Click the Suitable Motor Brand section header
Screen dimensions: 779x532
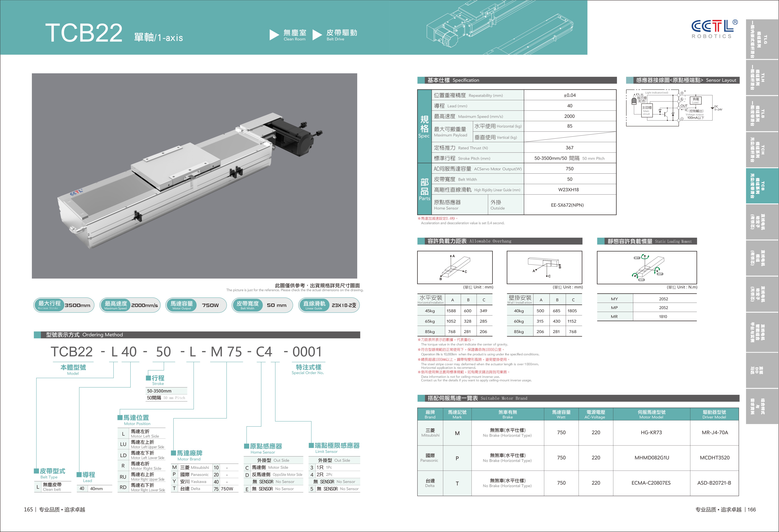point(578,398)
